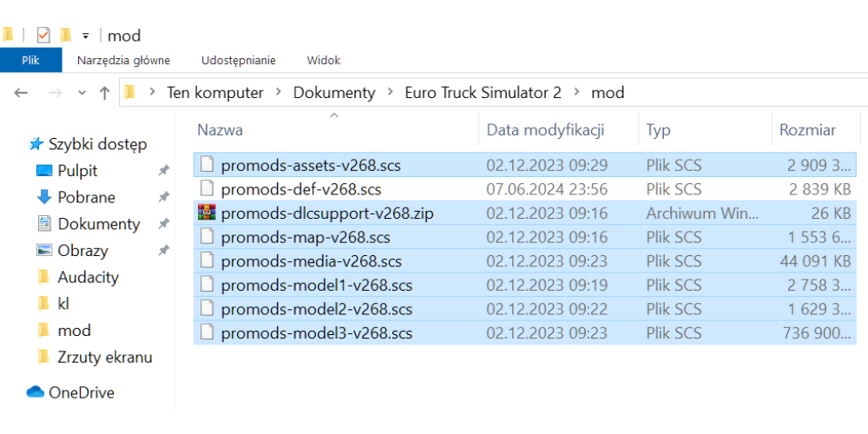Click the Euro Truck Simulator 2 breadcrumb

pyautogui.click(x=483, y=93)
